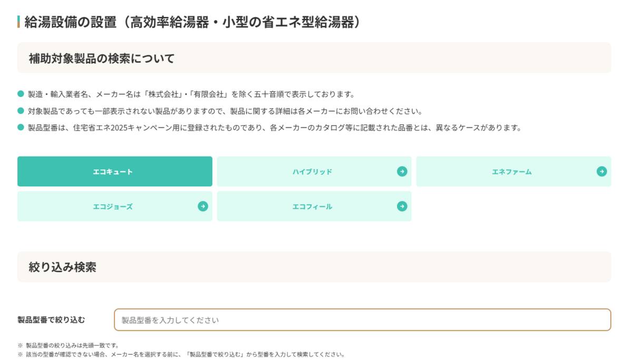632x364 pixels.
Task: Open the エネファーム tab
Action: 513,171
